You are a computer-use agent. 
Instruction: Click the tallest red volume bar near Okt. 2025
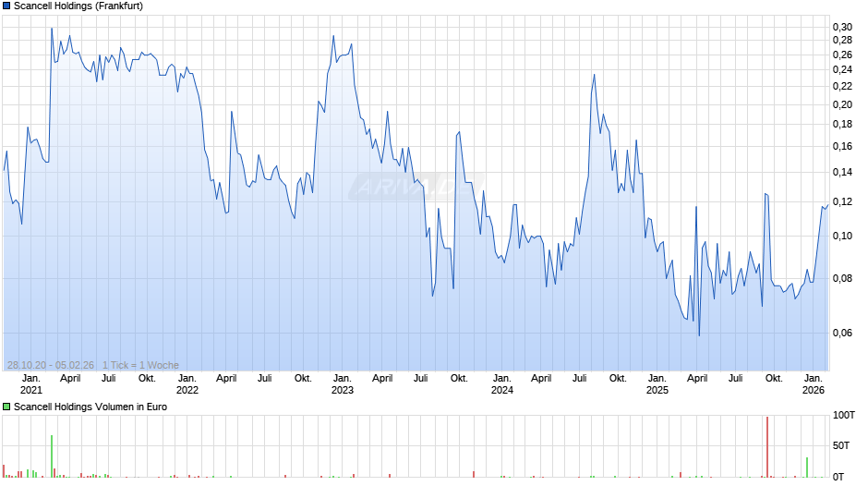[767, 446]
